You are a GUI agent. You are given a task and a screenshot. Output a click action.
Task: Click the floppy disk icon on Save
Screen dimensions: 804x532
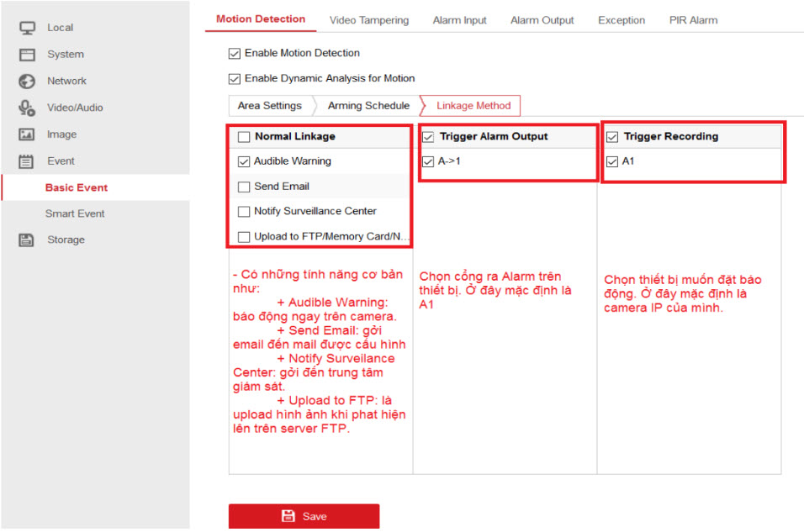point(288,516)
